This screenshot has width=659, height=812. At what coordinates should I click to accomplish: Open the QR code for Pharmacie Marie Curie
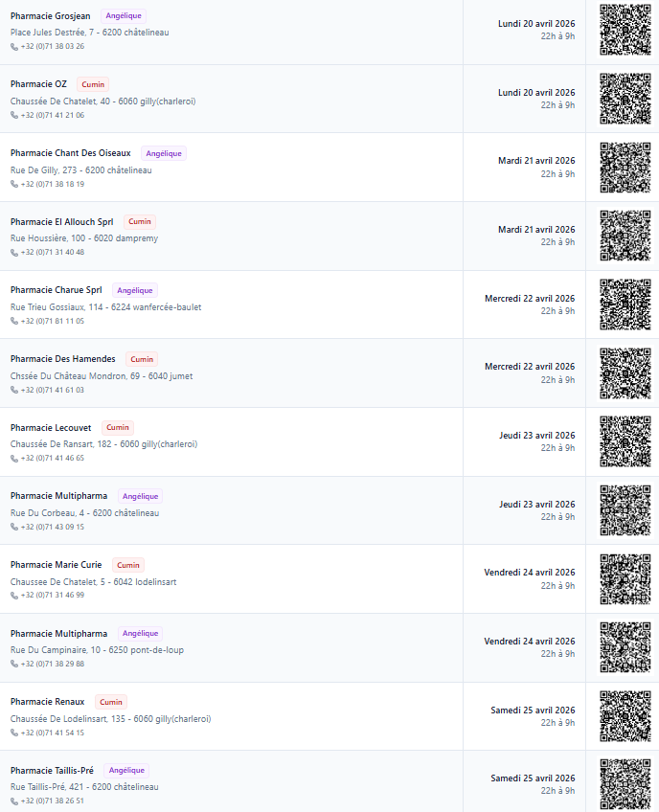(x=625, y=579)
